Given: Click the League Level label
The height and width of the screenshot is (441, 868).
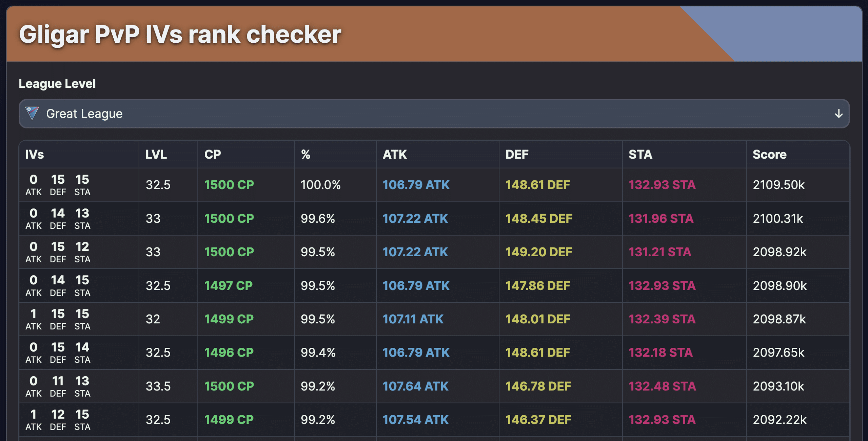Looking at the screenshot, I should (57, 84).
